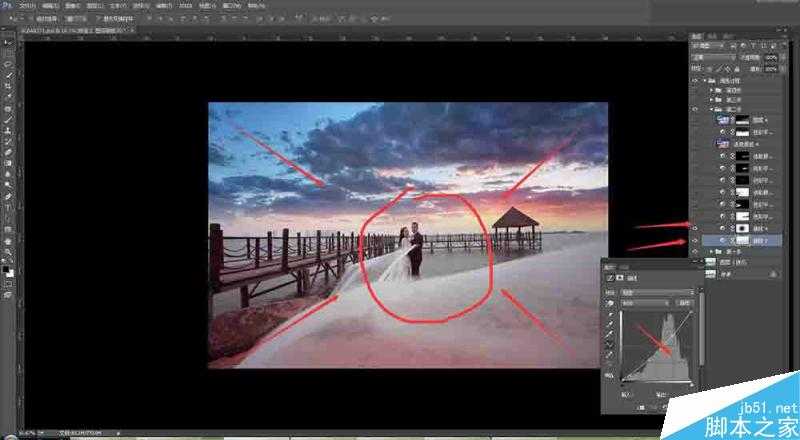Viewport: 800px width, 440px height.
Task: Open the layer blend mode dropdown
Action: (712, 57)
